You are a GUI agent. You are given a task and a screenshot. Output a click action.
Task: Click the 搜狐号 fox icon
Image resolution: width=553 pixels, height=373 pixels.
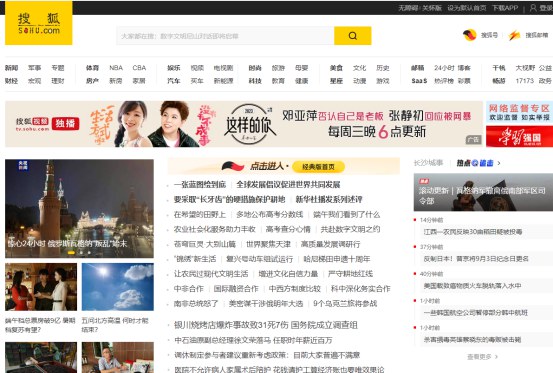click(x=470, y=35)
